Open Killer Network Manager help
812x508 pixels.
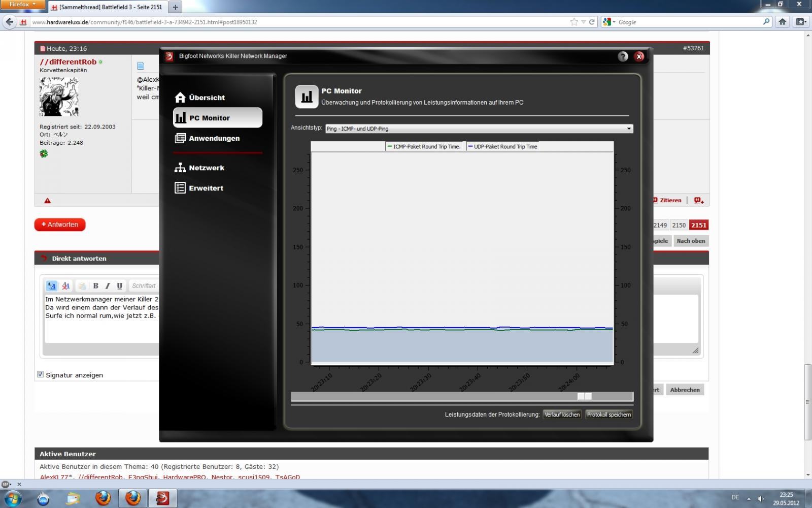click(623, 56)
